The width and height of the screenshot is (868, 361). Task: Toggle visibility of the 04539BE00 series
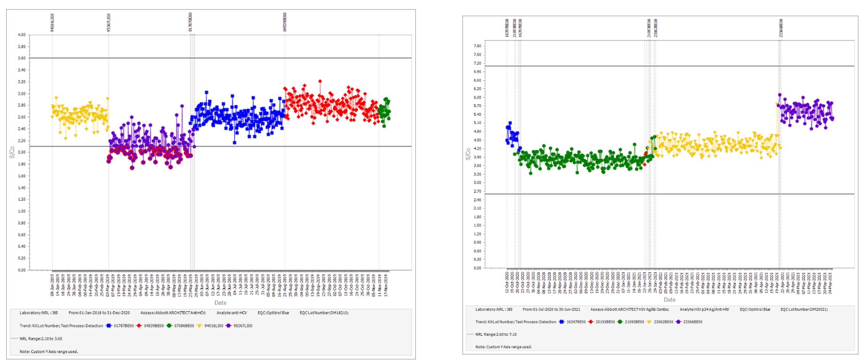tap(139, 325)
